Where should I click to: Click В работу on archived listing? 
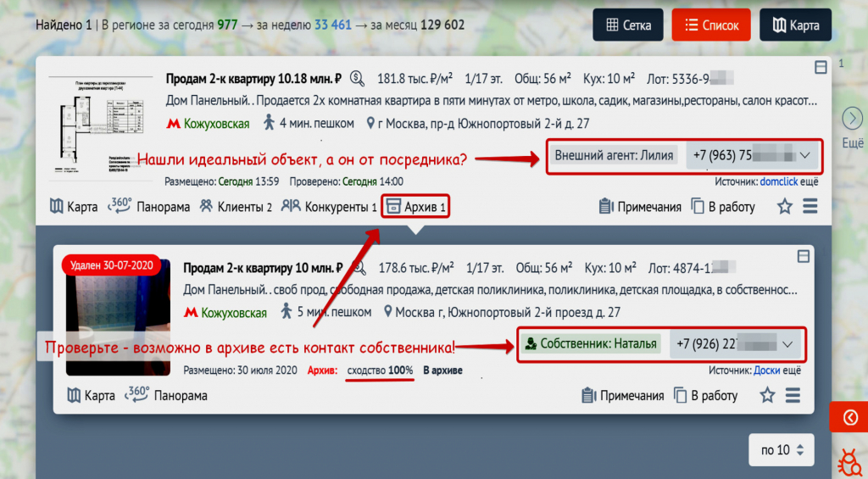click(705, 396)
